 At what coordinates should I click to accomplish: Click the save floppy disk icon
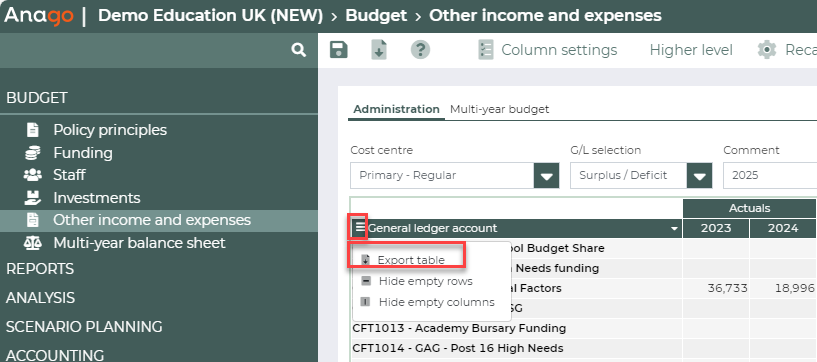pyautogui.click(x=339, y=50)
